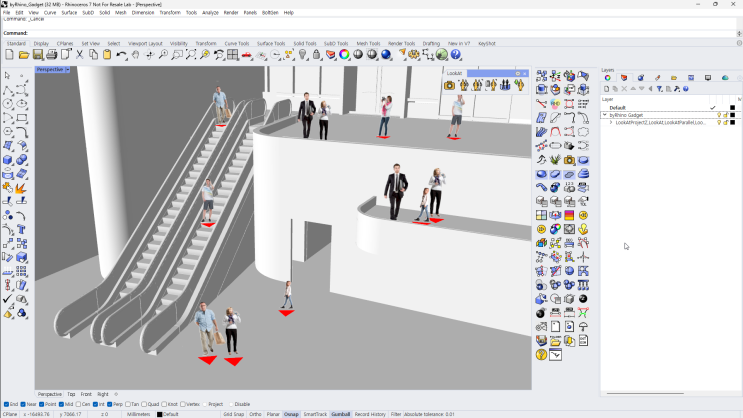Click the Zoom Extents magnifier icon
This screenshot has width=743, height=418.
tap(191, 55)
